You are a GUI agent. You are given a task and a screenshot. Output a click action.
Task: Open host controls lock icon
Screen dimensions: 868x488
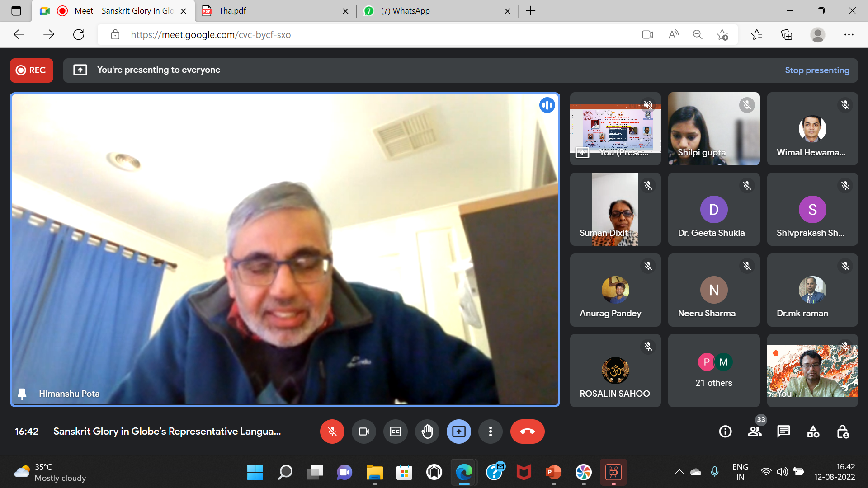coord(843,432)
